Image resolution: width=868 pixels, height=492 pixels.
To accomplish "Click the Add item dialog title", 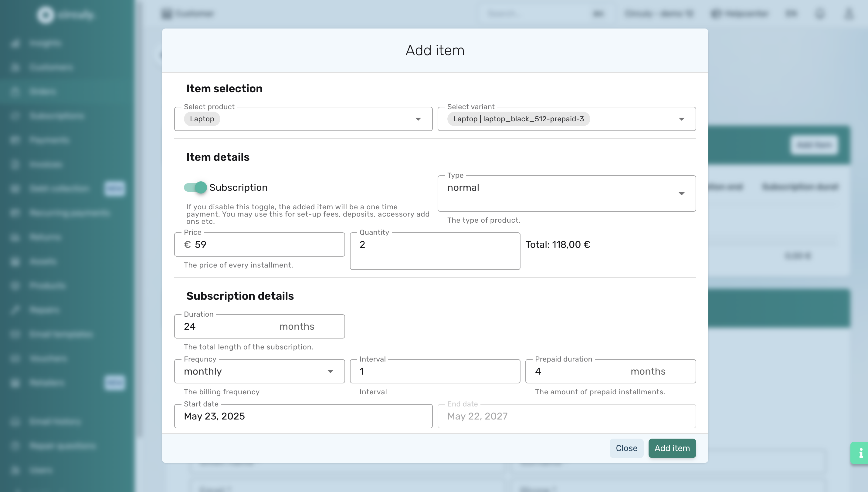I will point(435,50).
